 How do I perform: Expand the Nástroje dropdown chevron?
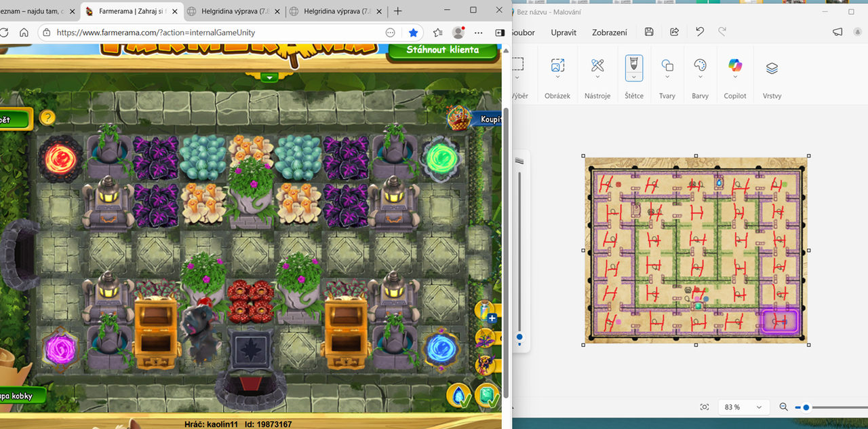pyautogui.click(x=597, y=78)
